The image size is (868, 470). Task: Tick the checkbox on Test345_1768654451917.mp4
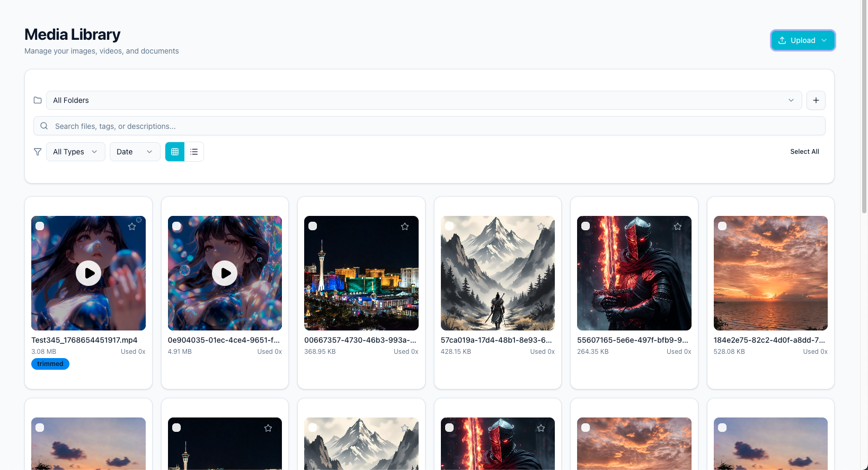point(40,226)
